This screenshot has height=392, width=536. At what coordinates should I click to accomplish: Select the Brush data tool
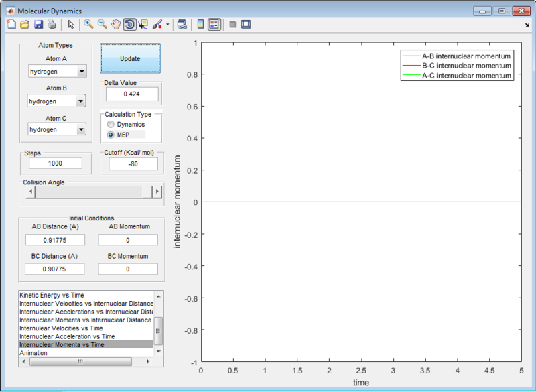pyautogui.click(x=157, y=25)
